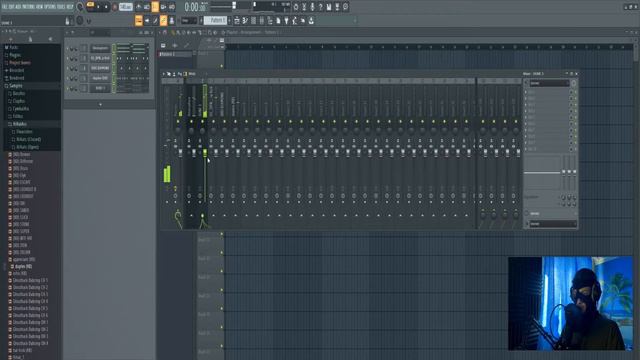Click the selected green mixer track fader
The width and height of the screenshot is (640, 360).
coord(205,153)
